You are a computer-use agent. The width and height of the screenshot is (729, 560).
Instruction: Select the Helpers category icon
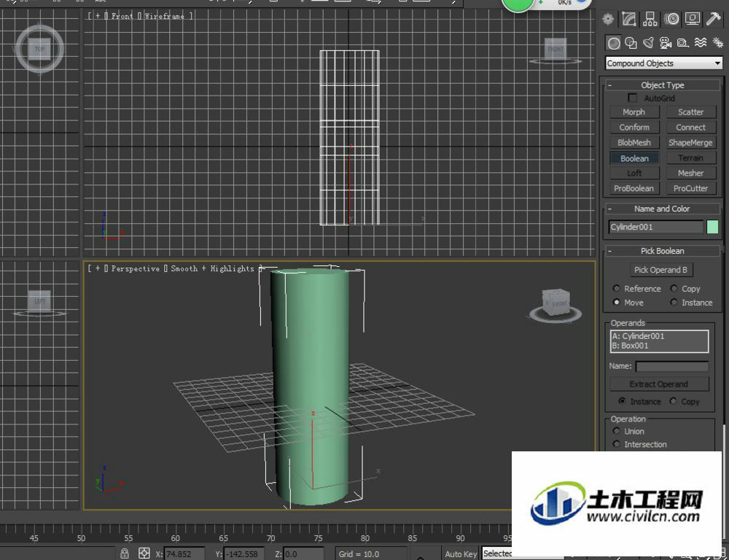[x=683, y=43]
